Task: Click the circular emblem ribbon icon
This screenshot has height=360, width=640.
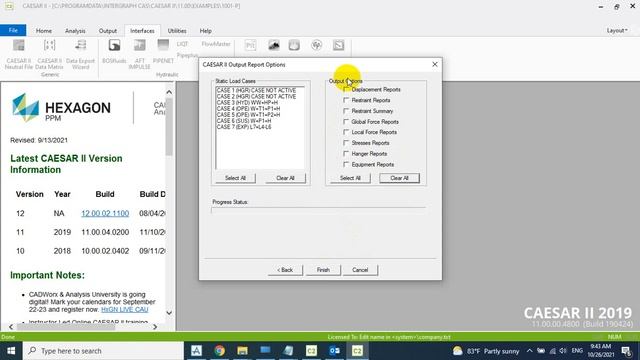Action: pyautogui.click(x=317, y=45)
